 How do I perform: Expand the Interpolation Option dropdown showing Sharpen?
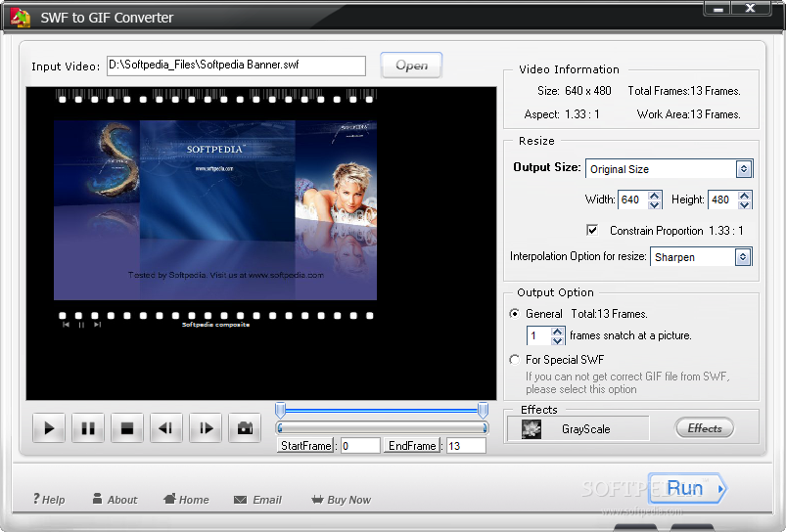coord(743,257)
